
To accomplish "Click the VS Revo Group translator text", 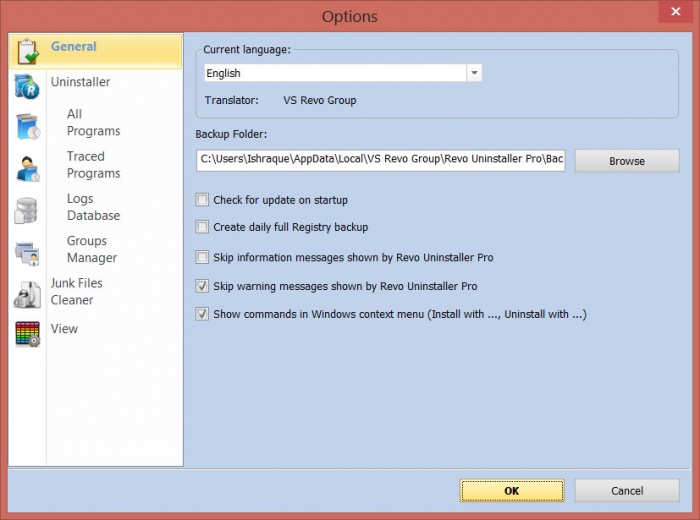I will [320, 100].
